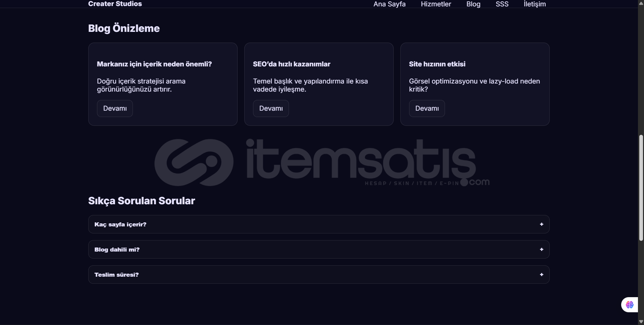Click Devamı under Site hızının etkisi
644x325 pixels.
pos(427,108)
